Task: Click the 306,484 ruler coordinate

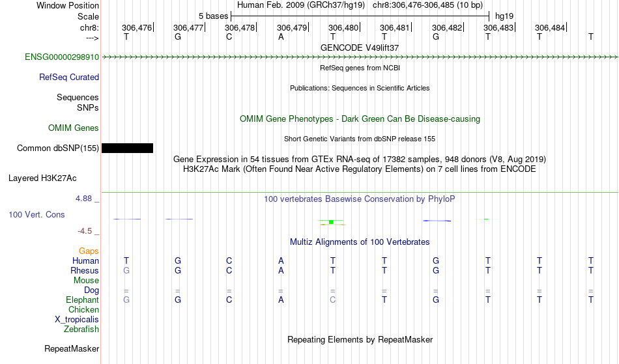Action: [x=550, y=27]
